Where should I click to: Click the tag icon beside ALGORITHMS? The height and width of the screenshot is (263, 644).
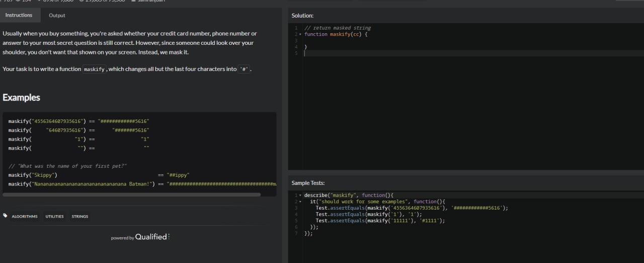[x=5, y=216]
